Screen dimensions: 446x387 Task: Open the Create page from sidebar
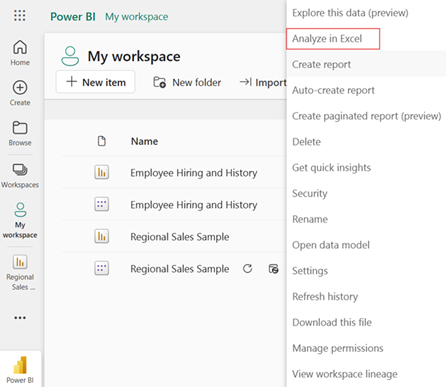point(20,93)
